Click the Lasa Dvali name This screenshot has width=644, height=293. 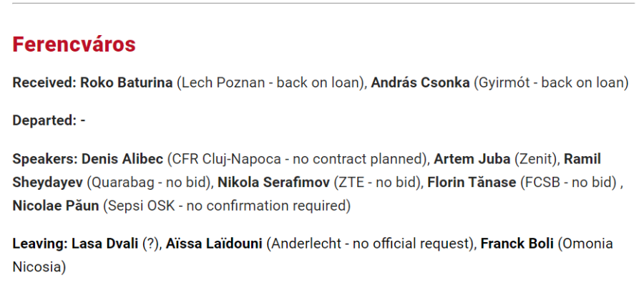pos(104,244)
